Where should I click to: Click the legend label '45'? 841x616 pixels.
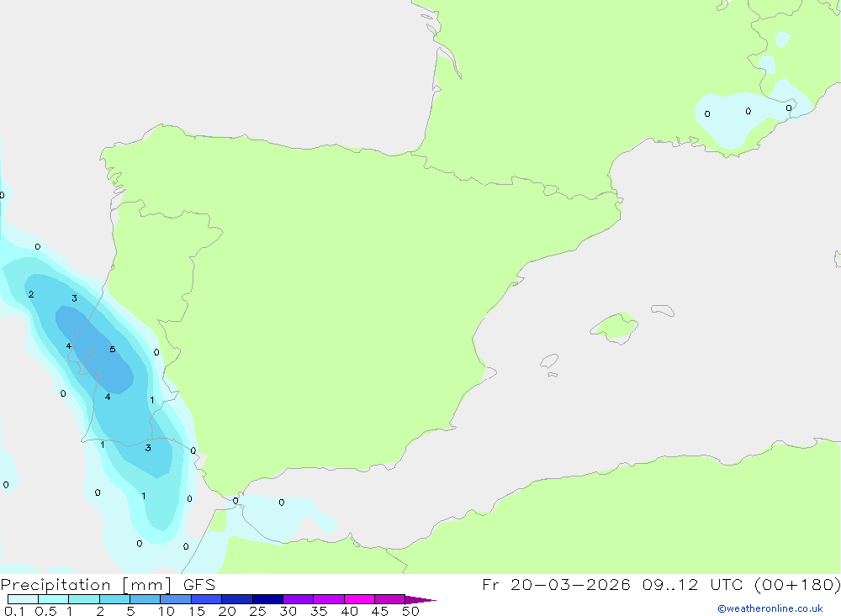[380, 611]
